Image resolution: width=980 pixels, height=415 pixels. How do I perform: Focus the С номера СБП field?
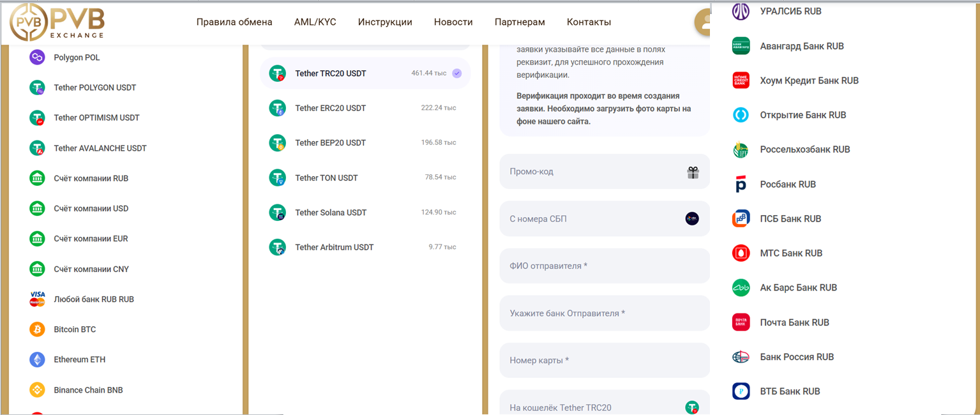pos(605,219)
